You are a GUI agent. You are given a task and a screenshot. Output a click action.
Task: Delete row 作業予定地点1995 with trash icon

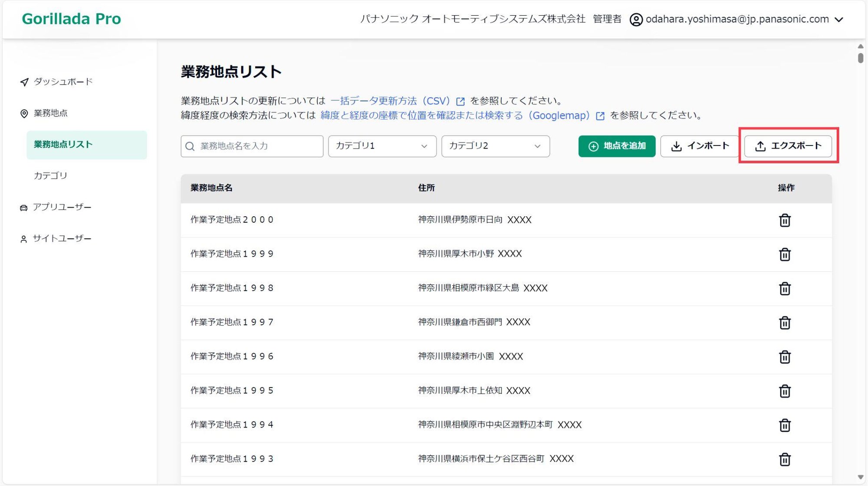(x=784, y=391)
